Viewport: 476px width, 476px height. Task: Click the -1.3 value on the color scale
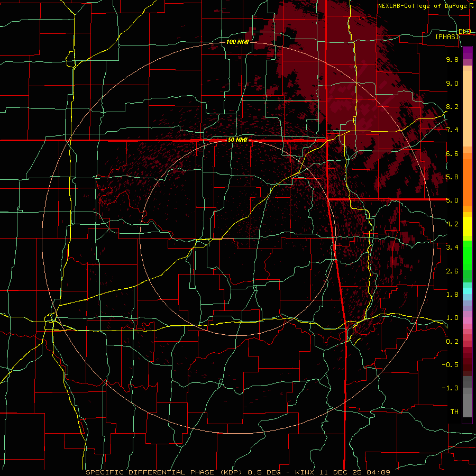(450, 388)
